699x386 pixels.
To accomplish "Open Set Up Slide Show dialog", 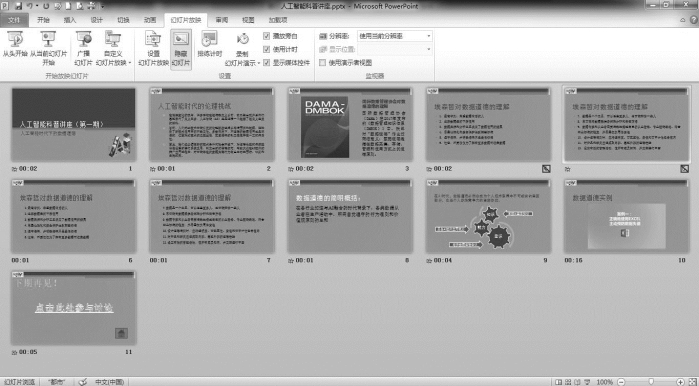I will click(x=153, y=48).
